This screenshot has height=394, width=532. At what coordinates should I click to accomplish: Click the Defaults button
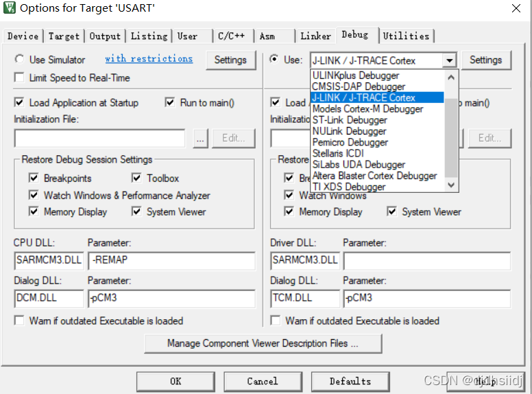350,382
